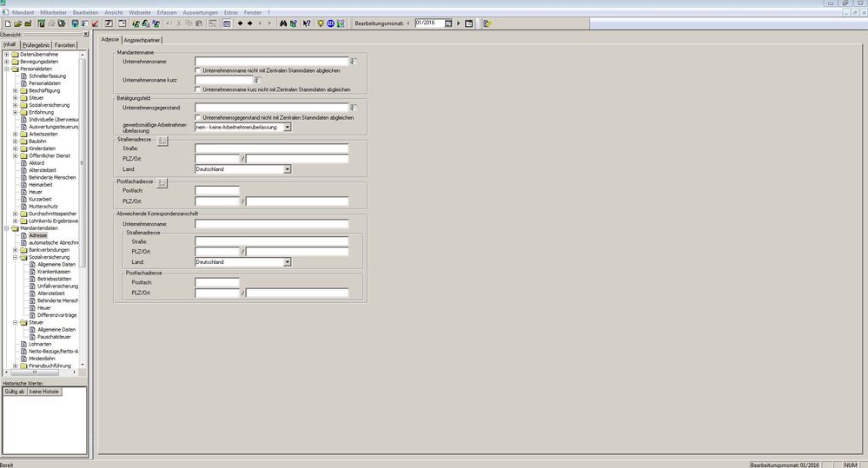
Task: Tick 'Unternehmensname kurz nicht mit Zentralen Stammdaten' checkbox
Action: (198, 89)
